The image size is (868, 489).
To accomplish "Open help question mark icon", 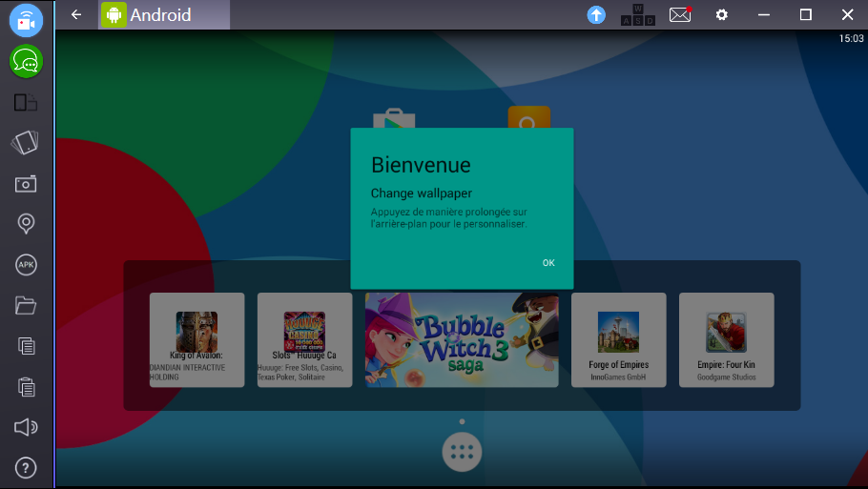I will (26, 467).
